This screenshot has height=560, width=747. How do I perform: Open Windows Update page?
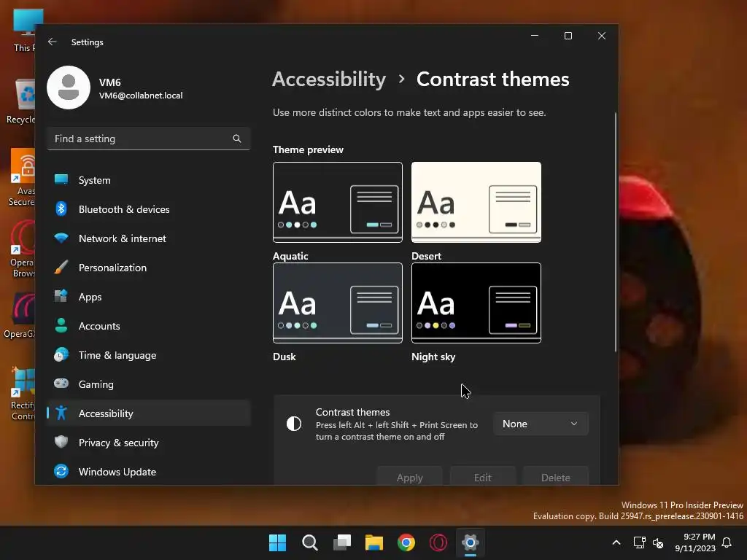(x=149, y=472)
